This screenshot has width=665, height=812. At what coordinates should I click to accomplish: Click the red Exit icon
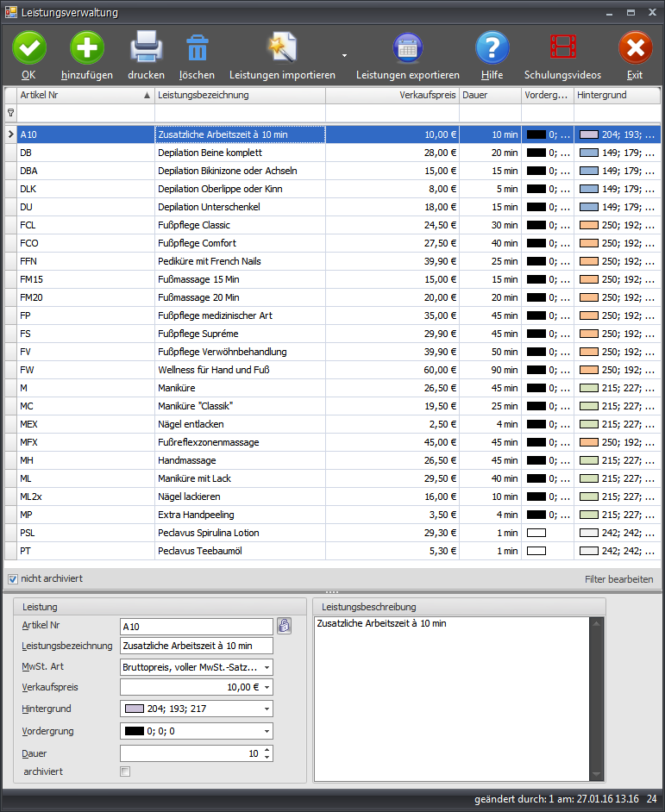click(635, 47)
